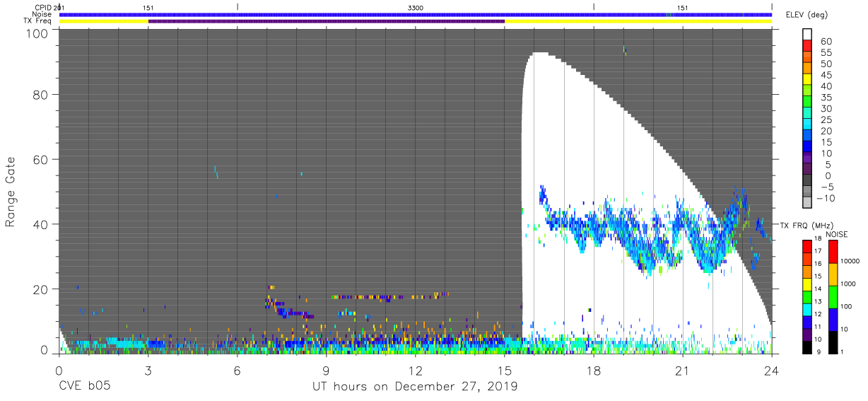Click the NOISE legend title
Screen dimensions: 868x401
(x=837, y=234)
